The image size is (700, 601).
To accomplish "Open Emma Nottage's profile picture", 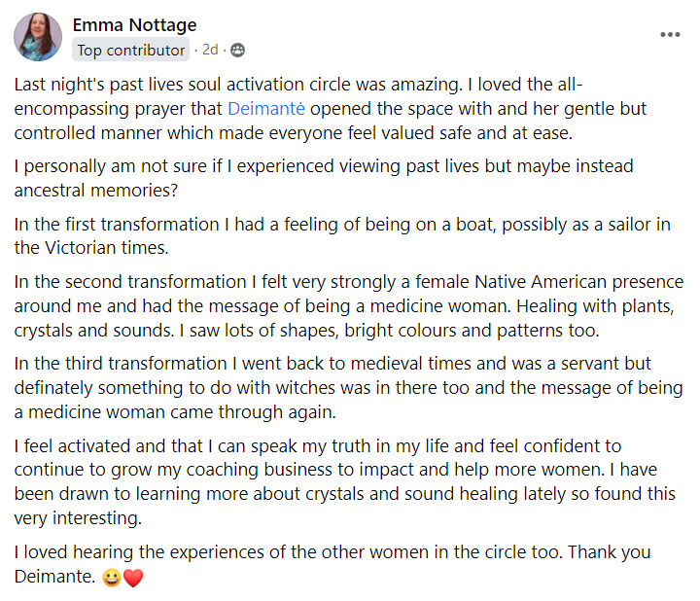I will [x=38, y=37].
